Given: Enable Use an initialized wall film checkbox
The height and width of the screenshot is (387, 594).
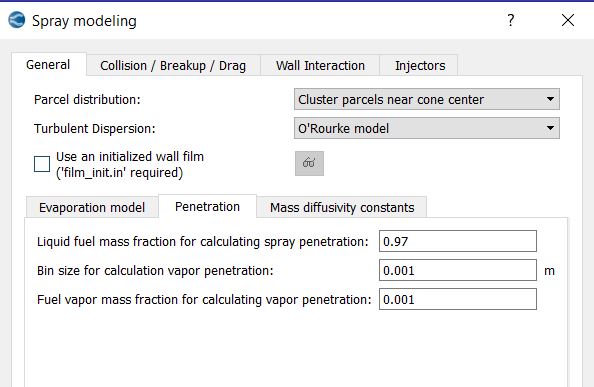Looking at the screenshot, I should click(42, 164).
